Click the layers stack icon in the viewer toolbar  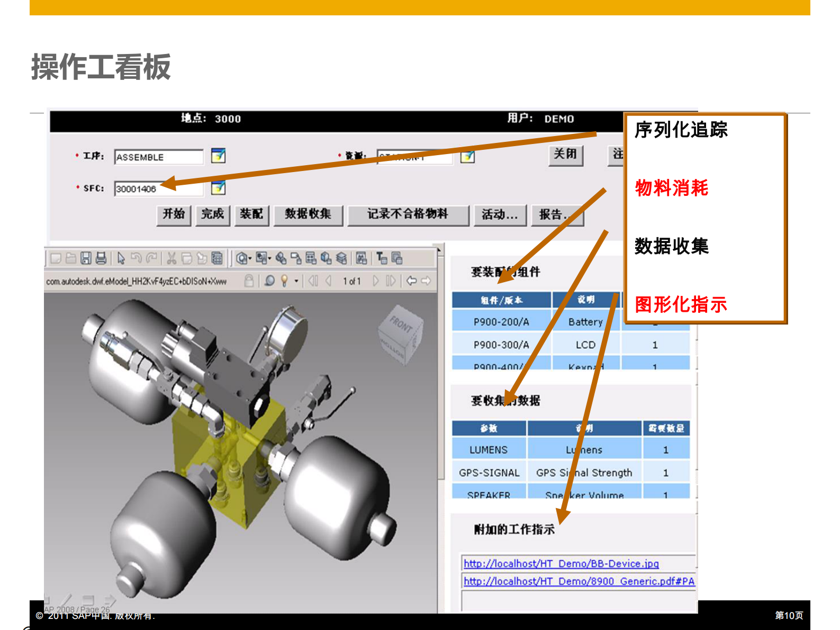(341, 258)
